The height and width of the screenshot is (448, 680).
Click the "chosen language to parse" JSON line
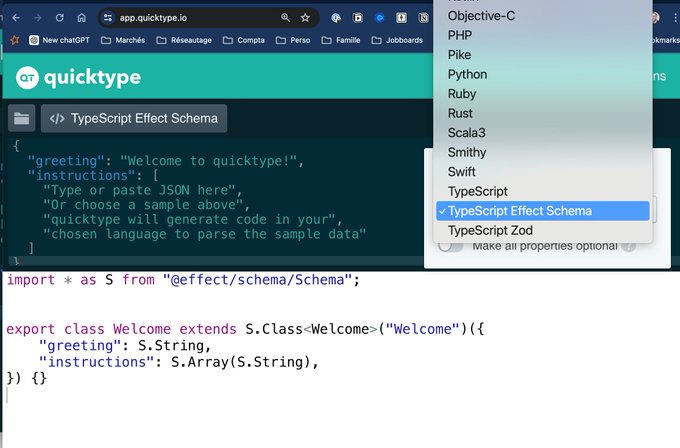pos(204,235)
